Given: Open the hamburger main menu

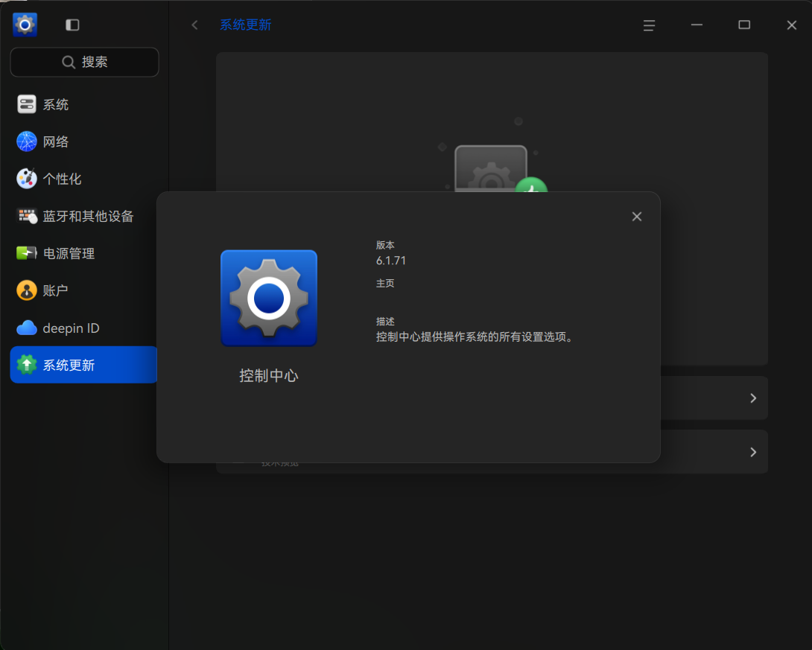Looking at the screenshot, I should coord(649,25).
